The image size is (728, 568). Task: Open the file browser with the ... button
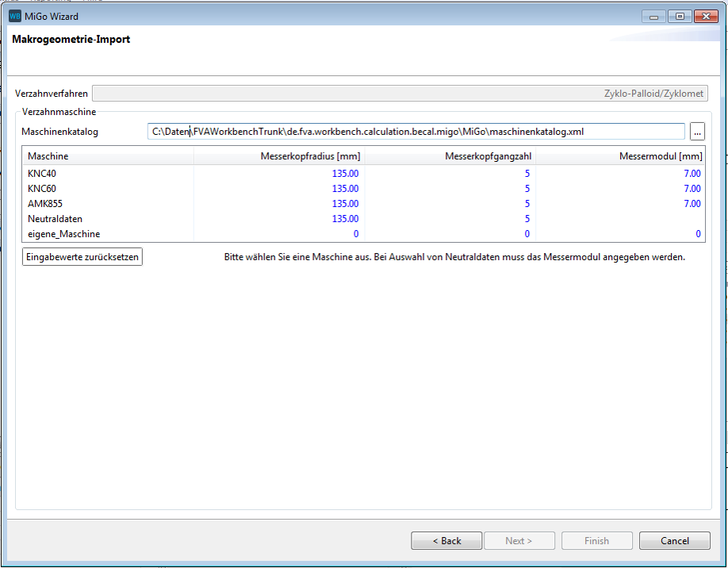point(697,132)
